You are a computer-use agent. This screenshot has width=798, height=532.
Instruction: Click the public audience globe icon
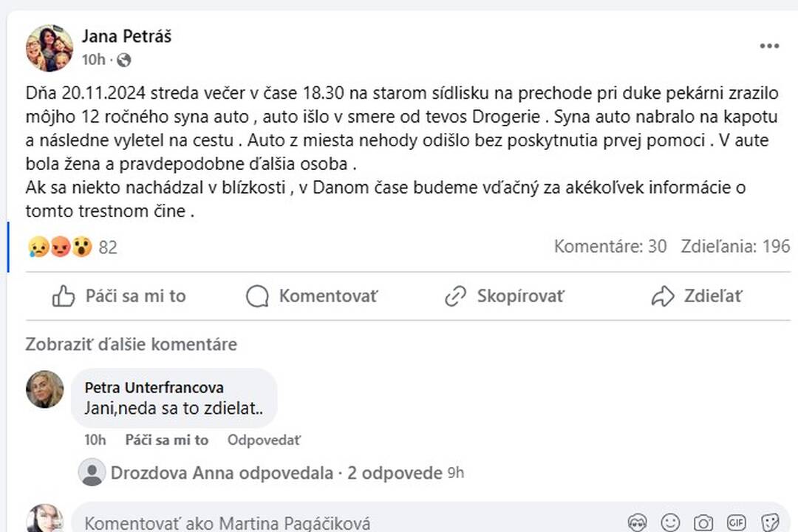click(x=124, y=60)
